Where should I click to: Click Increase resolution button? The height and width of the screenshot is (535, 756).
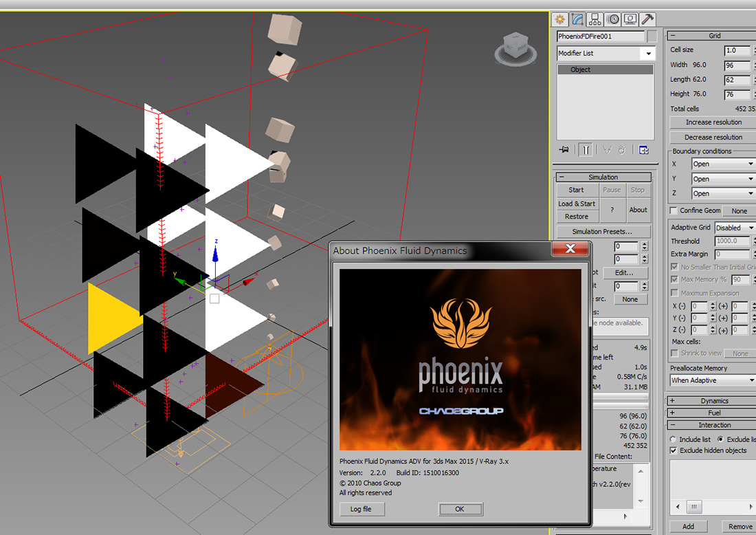click(713, 122)
